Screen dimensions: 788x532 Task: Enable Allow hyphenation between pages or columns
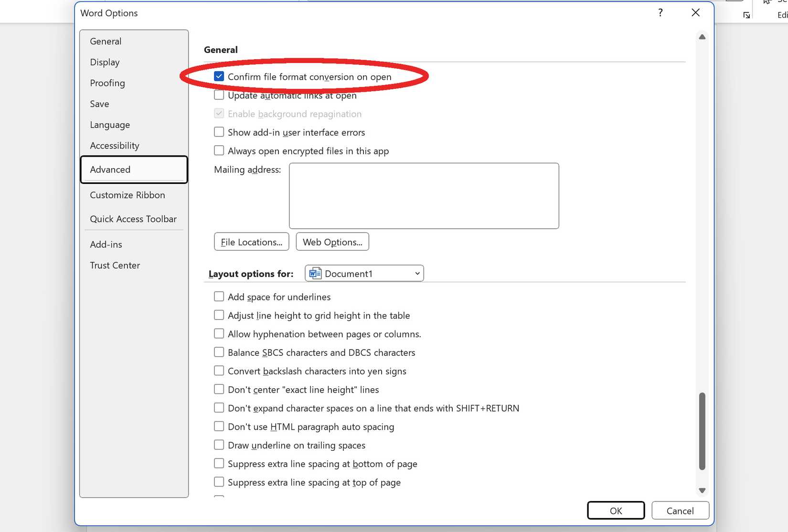tap(219, 333)
